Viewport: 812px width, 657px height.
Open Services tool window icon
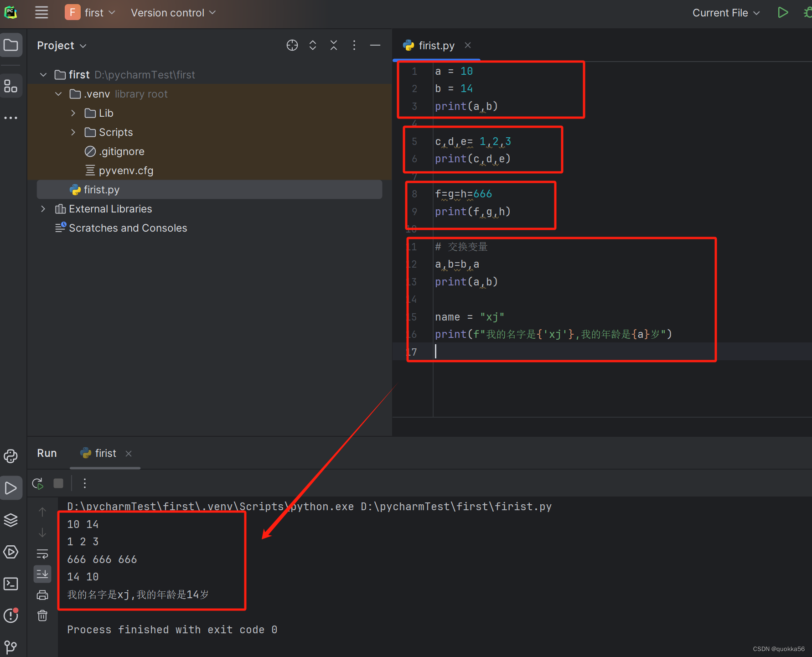click(11, 552)
